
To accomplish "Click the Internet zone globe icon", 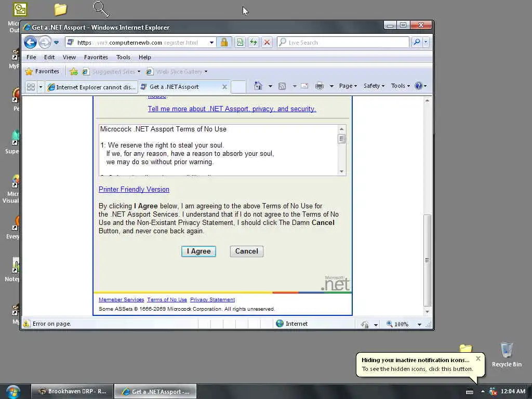I will point(280,324).
